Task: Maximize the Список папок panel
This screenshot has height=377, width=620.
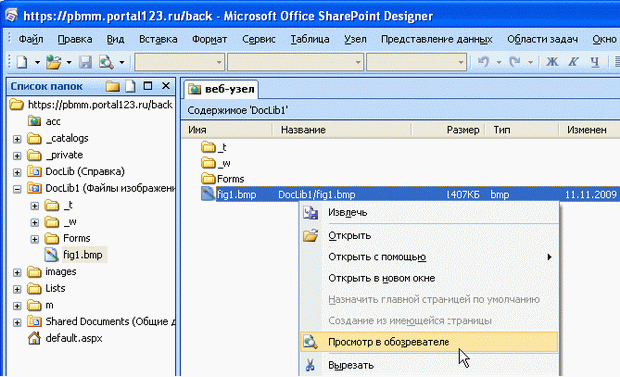Action: pyautogui.click(x=148, y=86)
